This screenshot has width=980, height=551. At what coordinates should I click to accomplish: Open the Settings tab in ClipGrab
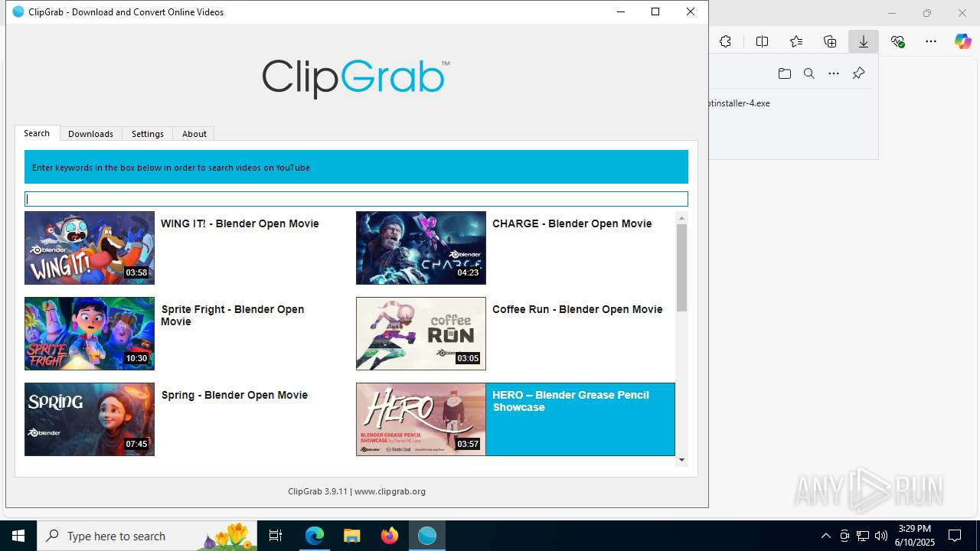coord(148,133)
